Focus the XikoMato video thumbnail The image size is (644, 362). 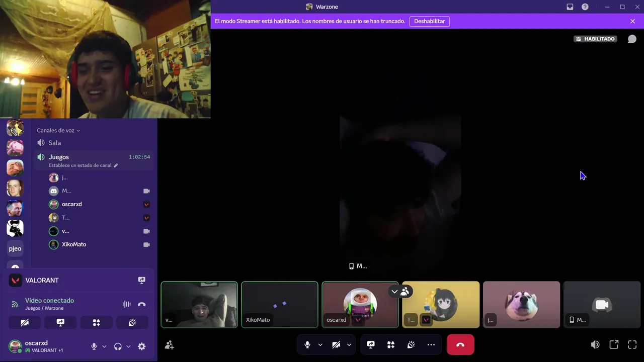280,305
